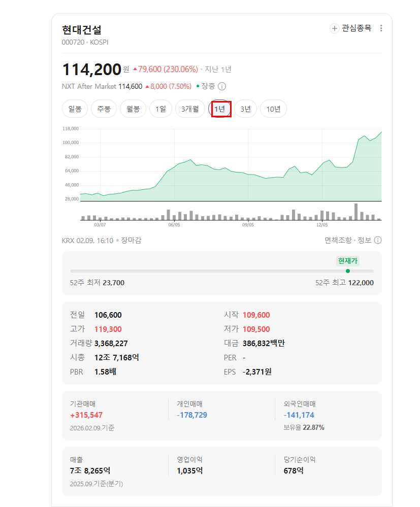Click the 영업이익 1,035억 figure
Image resolution: width=420 pixels, height=507 pixels.
click(189, 471)
